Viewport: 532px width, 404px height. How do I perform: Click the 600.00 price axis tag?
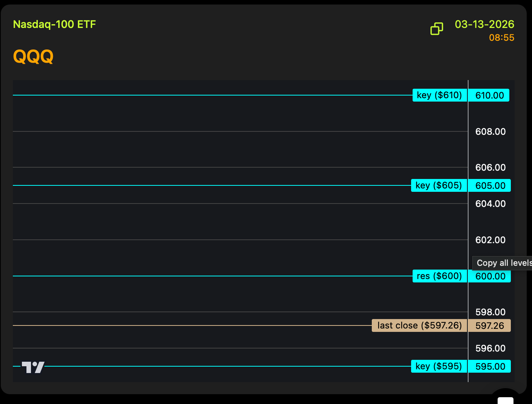point(490,276)
